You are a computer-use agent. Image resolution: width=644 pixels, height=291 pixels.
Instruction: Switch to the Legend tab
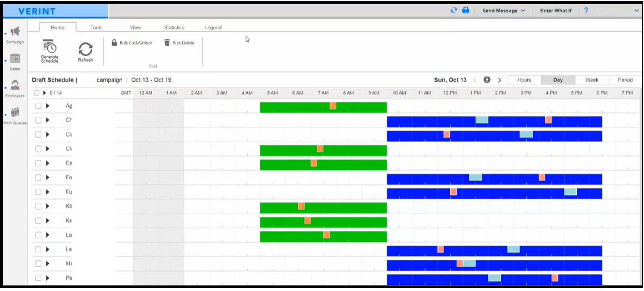213,28
